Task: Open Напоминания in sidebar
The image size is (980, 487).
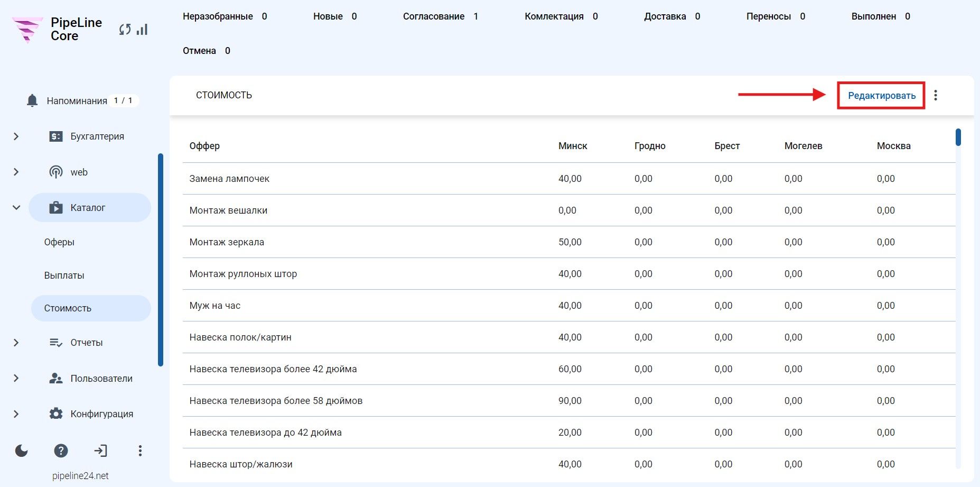Action: (x=77, y=100)
